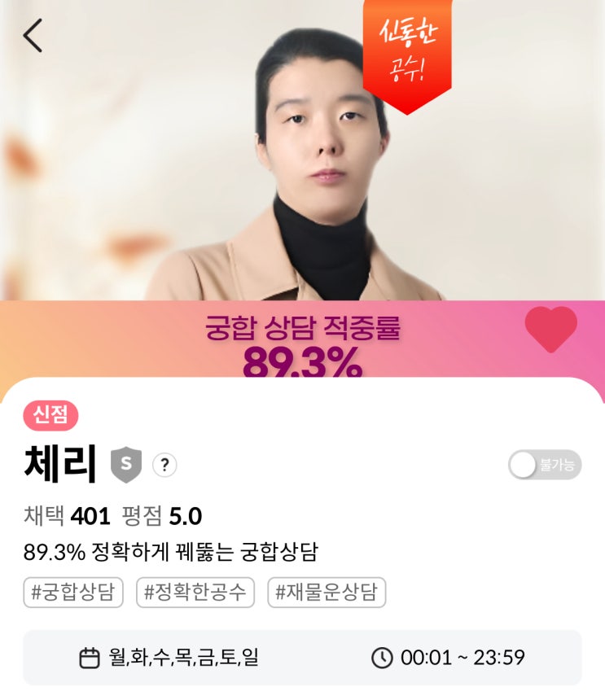This screenshot has width=605, height=700.
Task: Tap the back arrow icon
Action: 33,35
